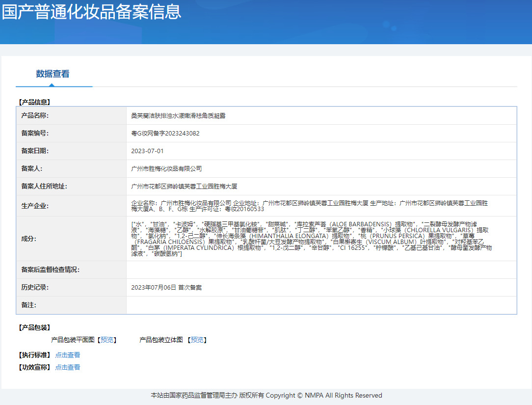Open the 数据查看 tab
This screenshot has height=405, width=532.
[53, 74]
